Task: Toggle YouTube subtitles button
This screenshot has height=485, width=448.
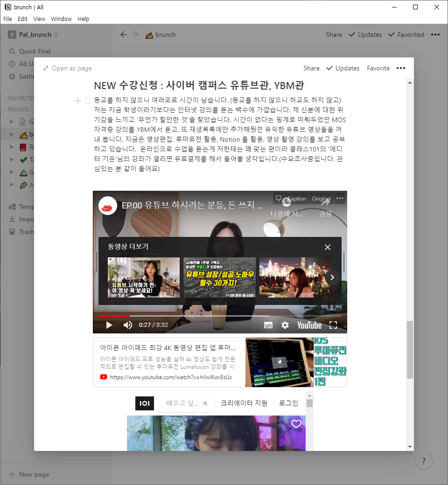Action: click(268, 325)
